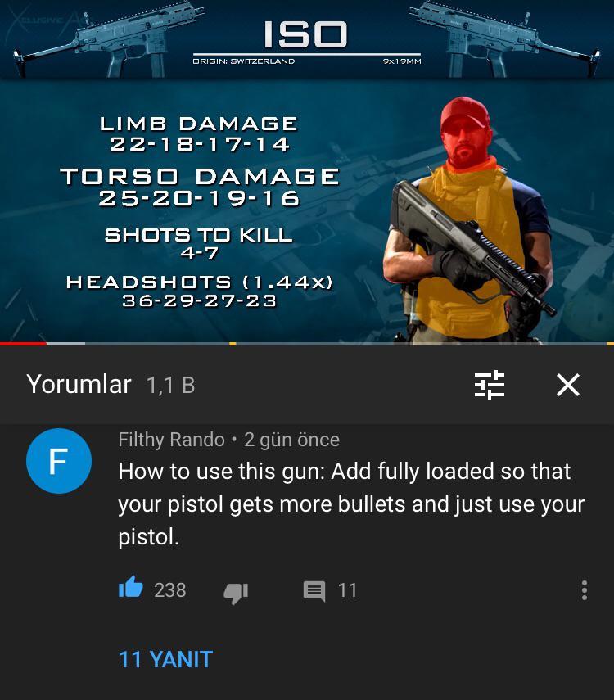
Task: Tap the first yellow chapter marker on timeline
Action: [x=233, y=343]
